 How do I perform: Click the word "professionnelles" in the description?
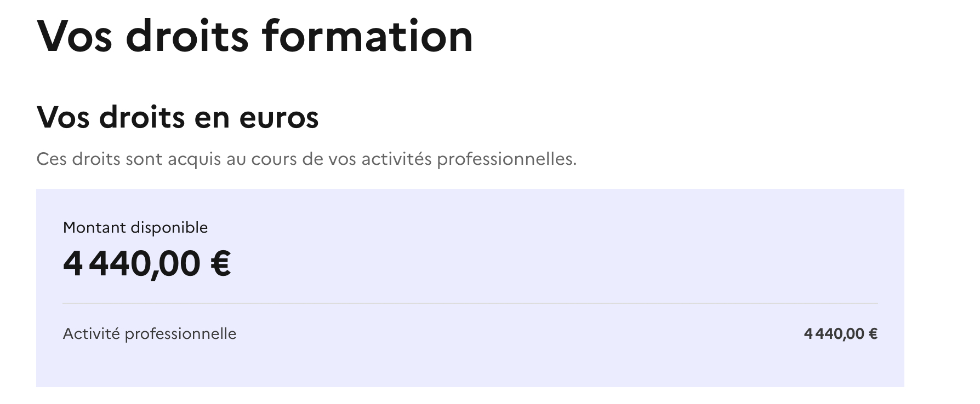tap(506, 159)
